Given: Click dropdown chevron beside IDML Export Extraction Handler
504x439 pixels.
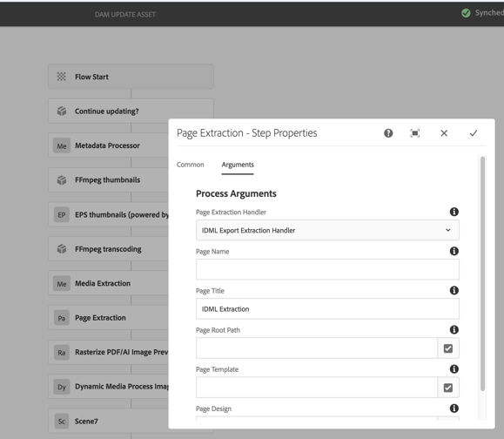Looking at the screenshot, I should (448, 230).
